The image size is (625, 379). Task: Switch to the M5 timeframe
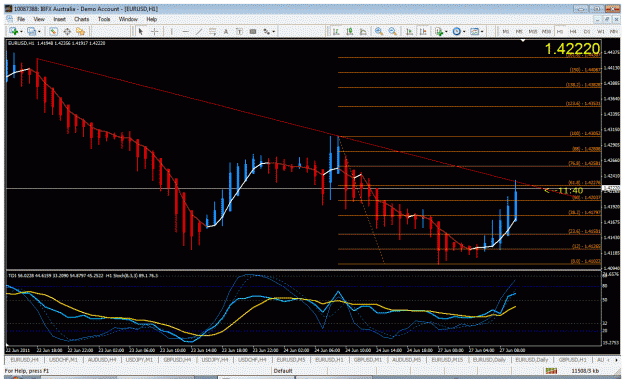(x=519, y=31)
